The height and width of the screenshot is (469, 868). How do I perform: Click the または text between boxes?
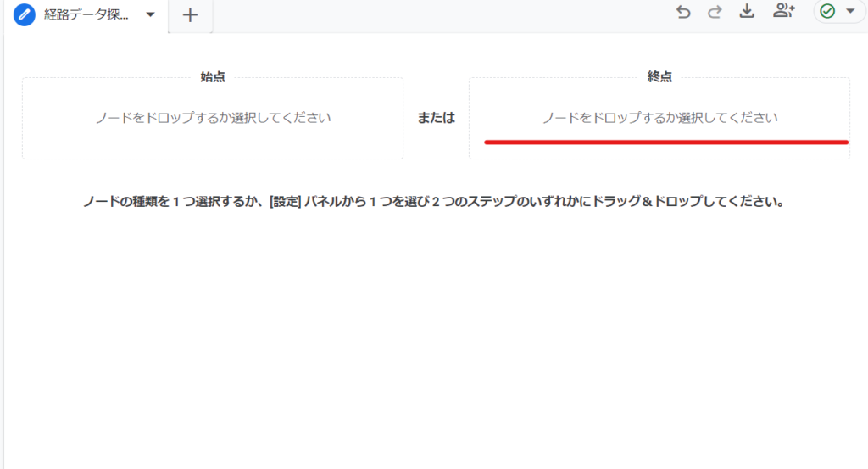pos(437,117)
